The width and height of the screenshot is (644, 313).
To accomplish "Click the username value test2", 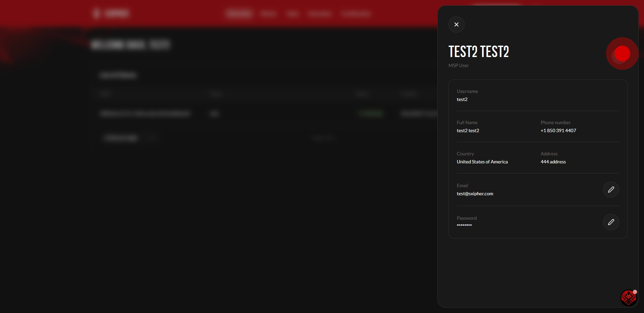I will (462, 99).
